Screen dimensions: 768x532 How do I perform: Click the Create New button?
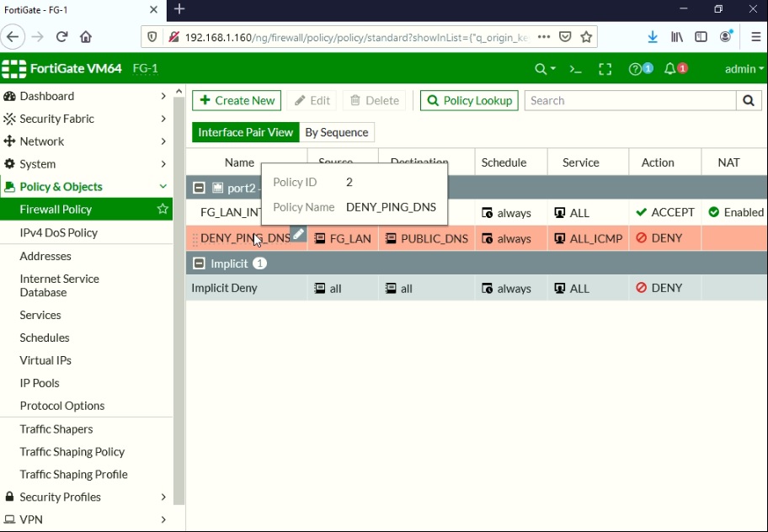click(x=236, y=100)
